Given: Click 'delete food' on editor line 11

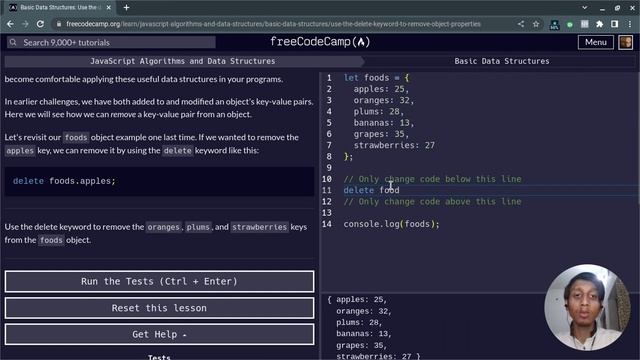Looking at the screenshot, I should pos(371,190).
